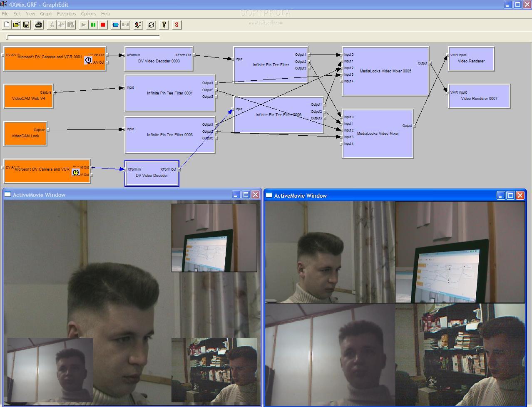532x407 pixels.
Task: Open the File menu
Action: (5, 14)
